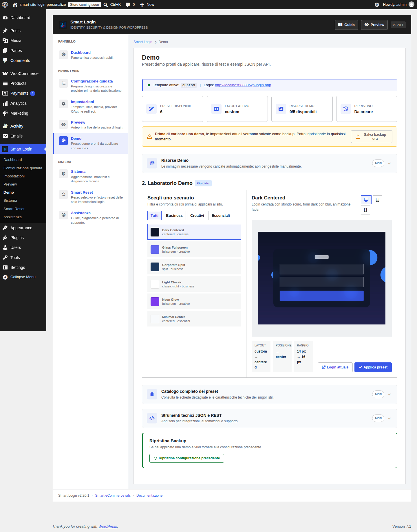
Task: Click the Preview eye icon in sidebar panel
Action: (x=63, y=124)
